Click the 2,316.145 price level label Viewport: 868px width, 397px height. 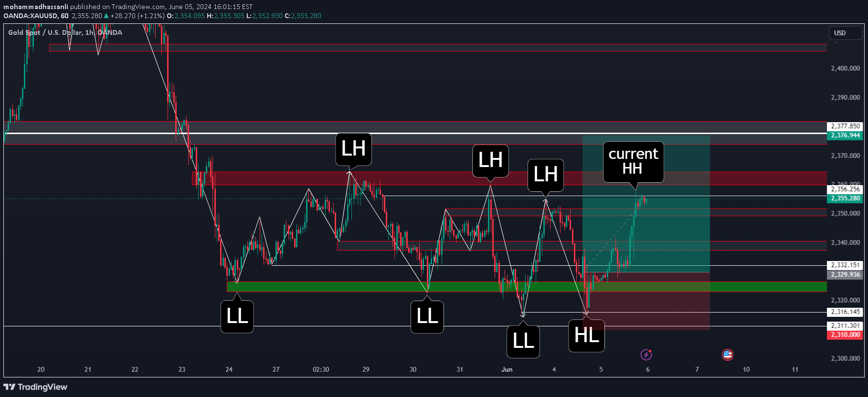click(845, 312)
